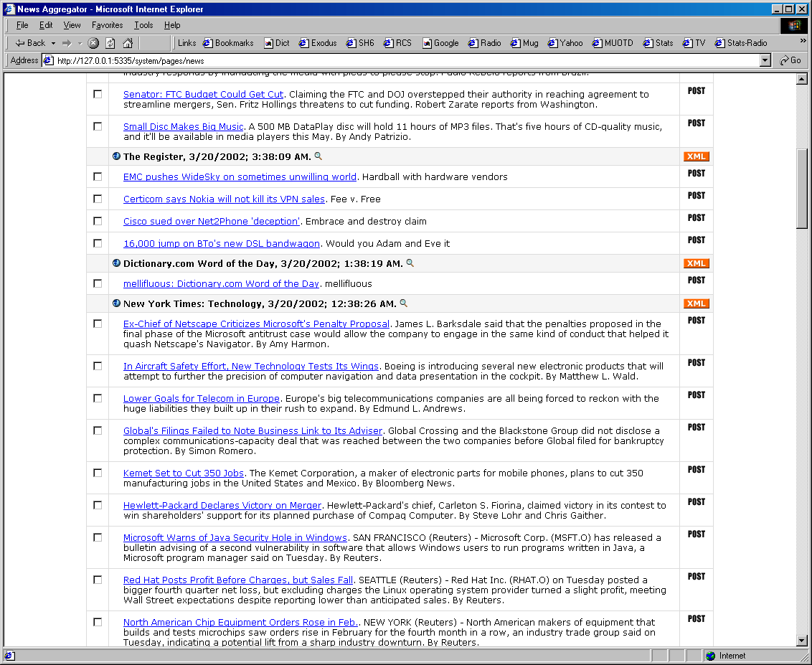Expand the Address bar dropdown
Screen dimensions: 812x665
coord(765,60)
